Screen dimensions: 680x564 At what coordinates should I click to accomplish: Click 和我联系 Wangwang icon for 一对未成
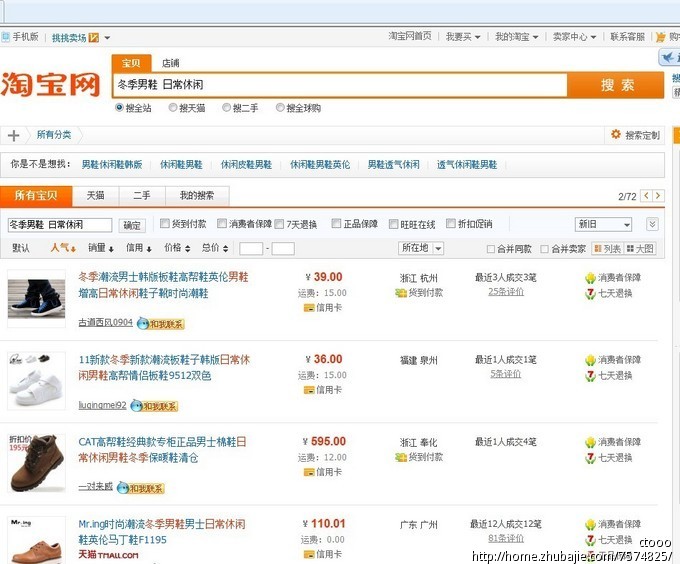coord(141,488)
